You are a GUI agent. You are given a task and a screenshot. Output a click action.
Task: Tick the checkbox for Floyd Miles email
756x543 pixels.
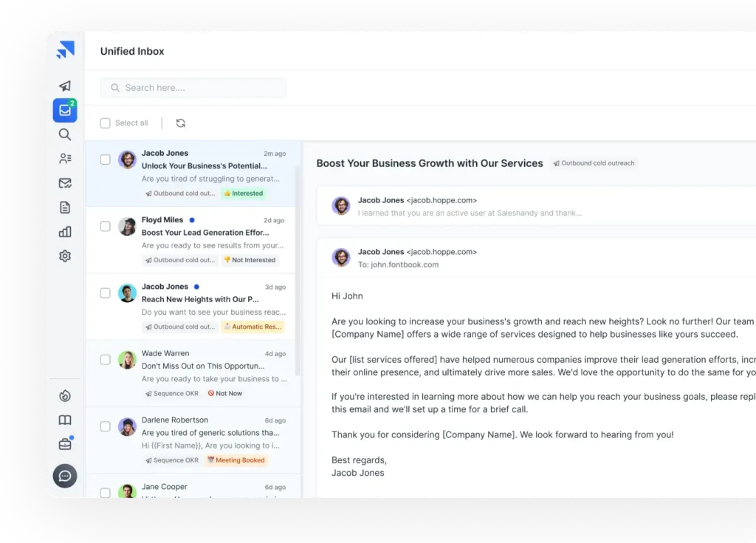pyautogui.click(x=105, y=226)
